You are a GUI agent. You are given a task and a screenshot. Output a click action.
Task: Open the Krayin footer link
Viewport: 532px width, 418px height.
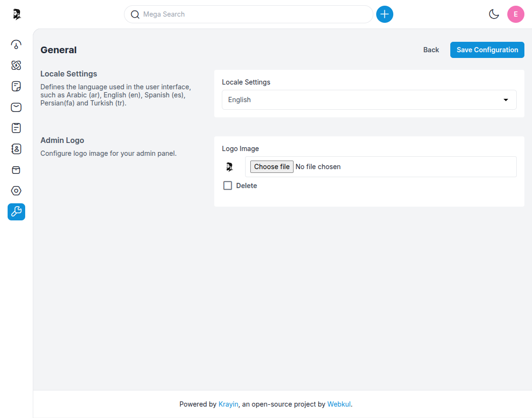(228, 404)
